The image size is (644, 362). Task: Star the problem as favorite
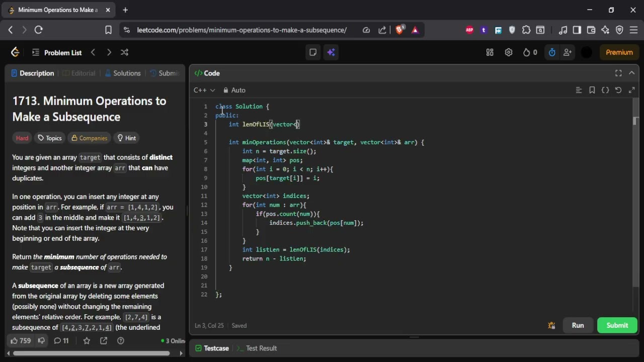click(x=87, y=340)
